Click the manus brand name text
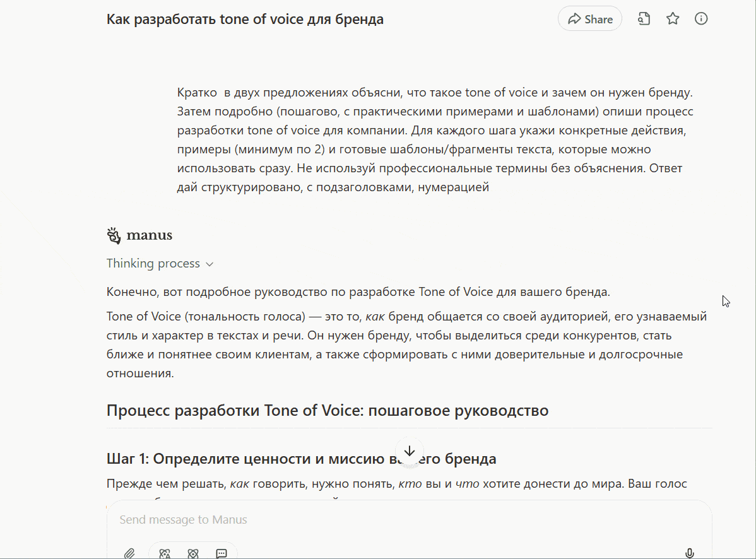The image size is (756, 559). click(x=150, y=235)
